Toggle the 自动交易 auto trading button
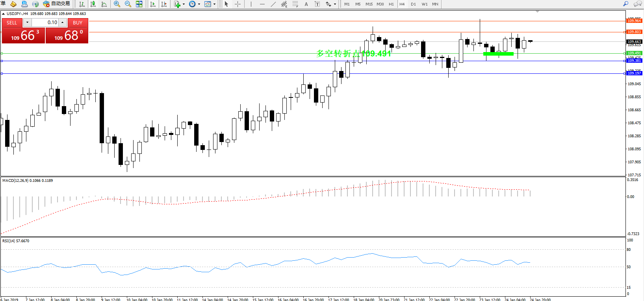This screenshot has height=301, width=644. [57, 4]
